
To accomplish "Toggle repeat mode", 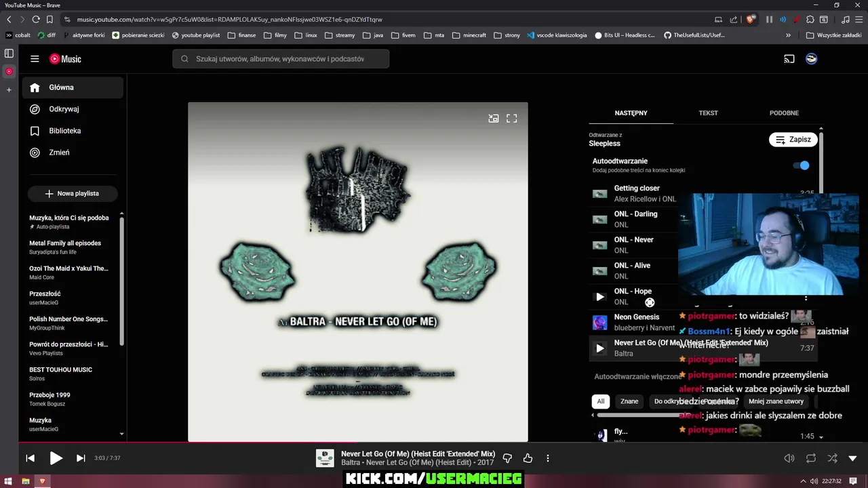I will (x=811, y=458).
